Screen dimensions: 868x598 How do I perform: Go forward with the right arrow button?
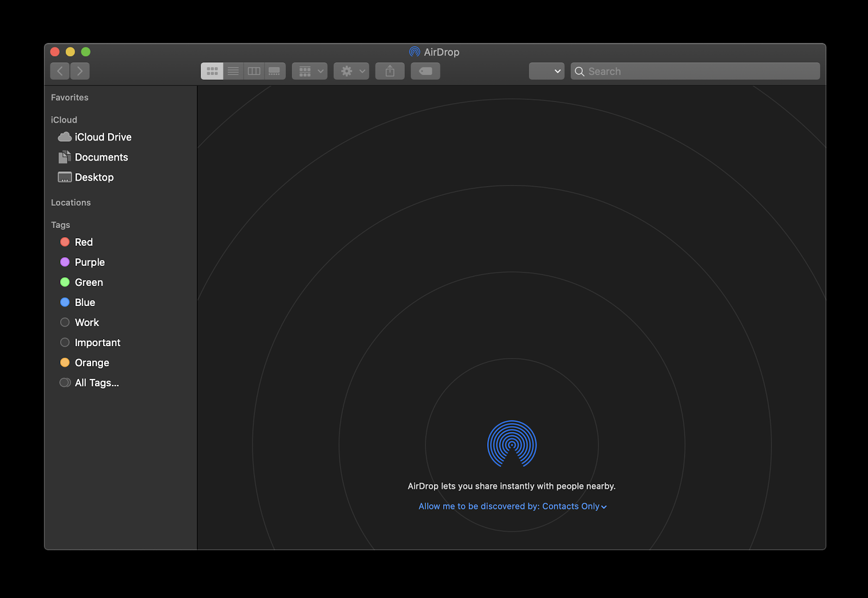click(x=80, y=71)
